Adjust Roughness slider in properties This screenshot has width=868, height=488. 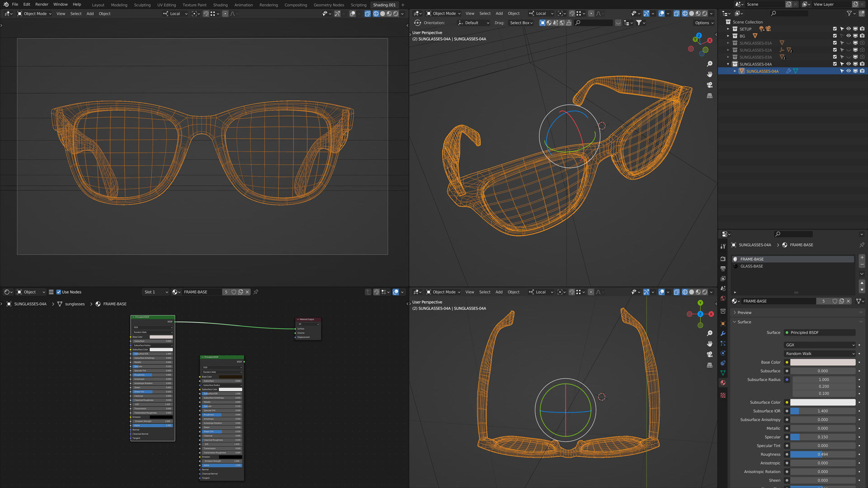tap(823, 455)
